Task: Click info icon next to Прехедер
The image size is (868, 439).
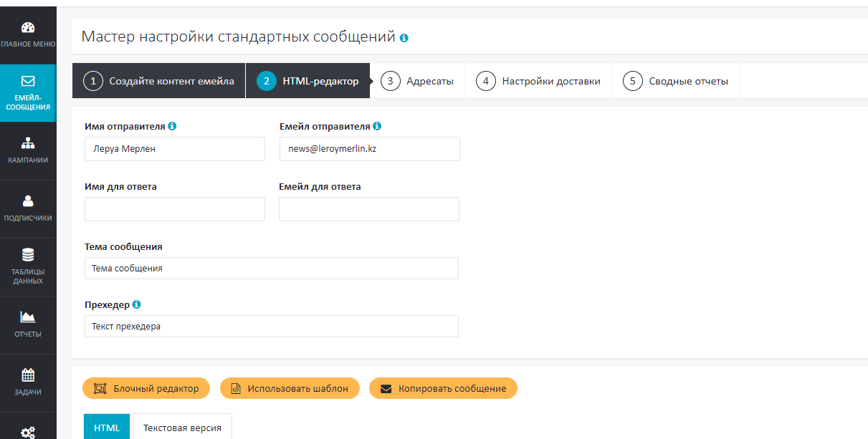Action: [x=136, y=304]
